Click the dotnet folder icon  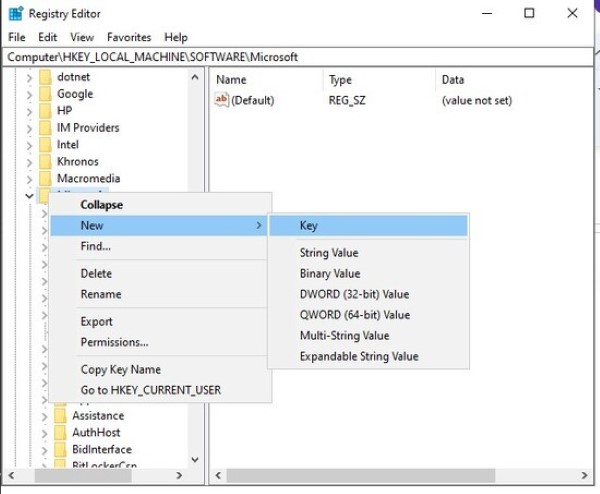pos(45,77)
